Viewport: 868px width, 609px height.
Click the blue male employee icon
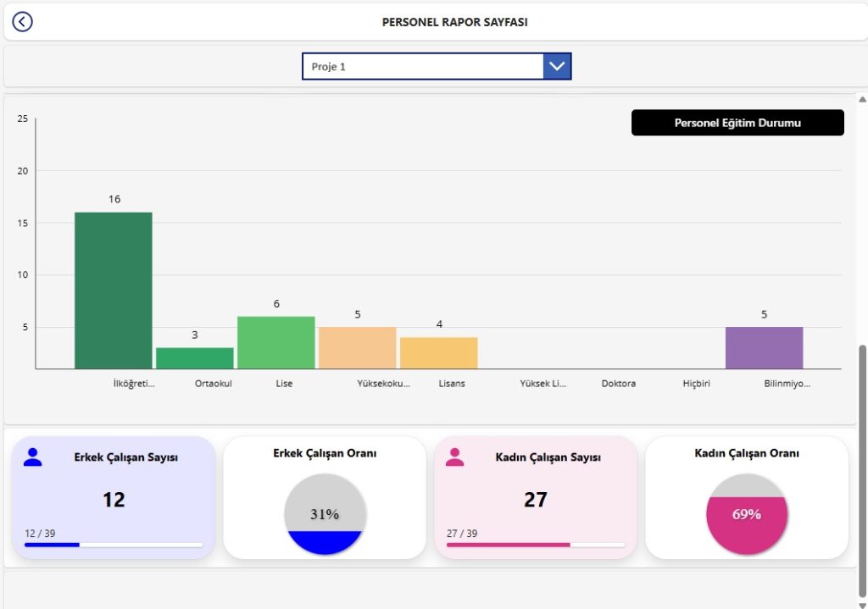pyautogui.click(x=33, y=457)
